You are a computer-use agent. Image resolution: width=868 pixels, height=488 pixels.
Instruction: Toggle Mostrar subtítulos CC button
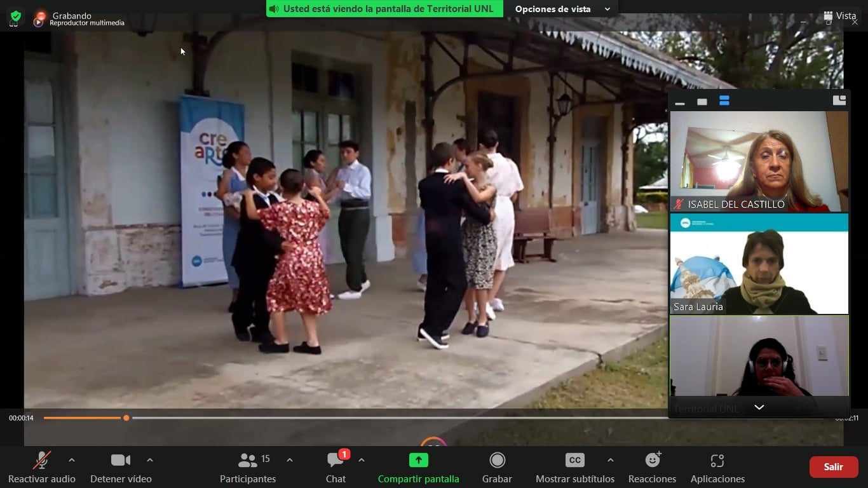[x=574, y=460]
